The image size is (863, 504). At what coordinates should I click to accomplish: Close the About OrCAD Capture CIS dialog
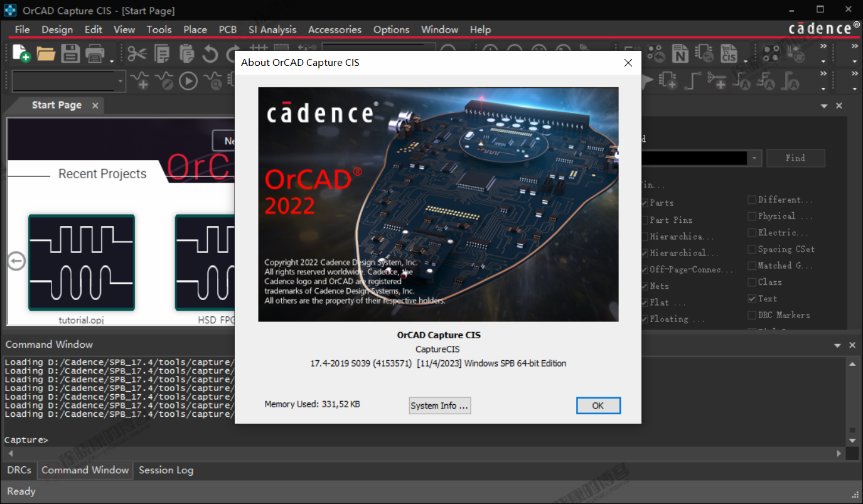[628, 63]
